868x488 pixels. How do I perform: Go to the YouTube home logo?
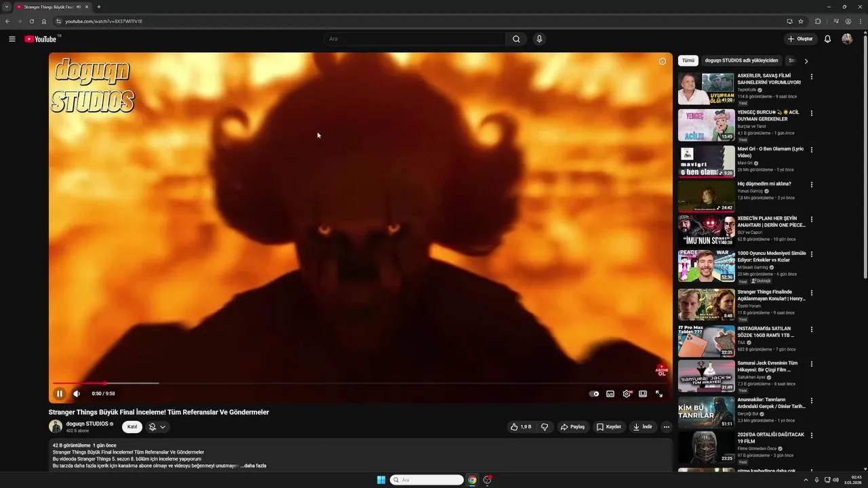coord(42,39)
